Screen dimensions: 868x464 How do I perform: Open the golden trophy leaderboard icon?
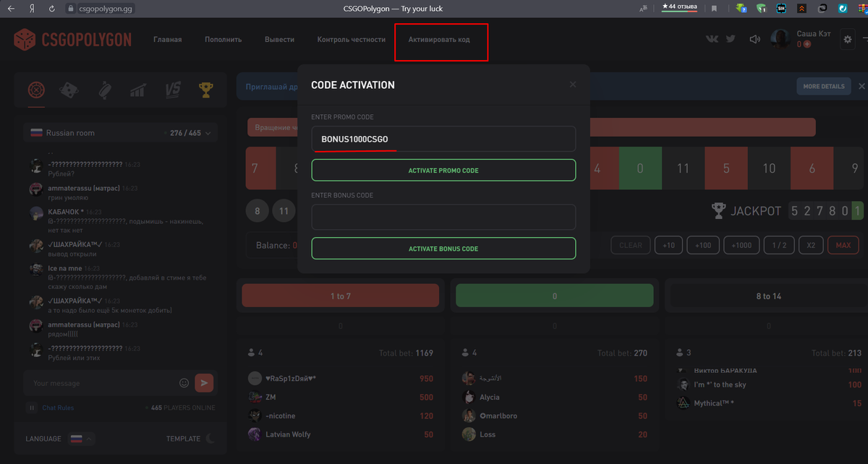point(206,90)
